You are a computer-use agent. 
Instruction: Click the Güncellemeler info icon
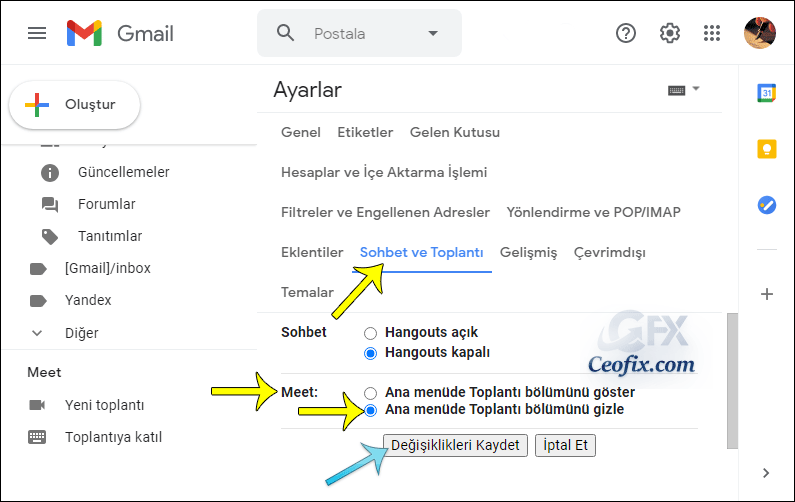(x=50, y=173)
